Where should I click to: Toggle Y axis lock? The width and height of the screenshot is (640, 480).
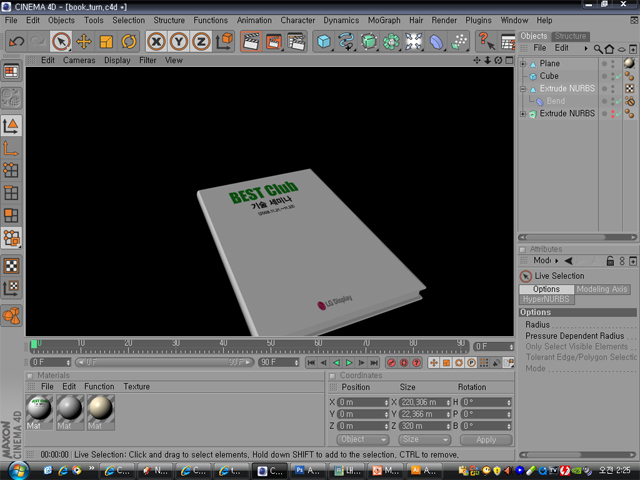[x=179, y=42]
